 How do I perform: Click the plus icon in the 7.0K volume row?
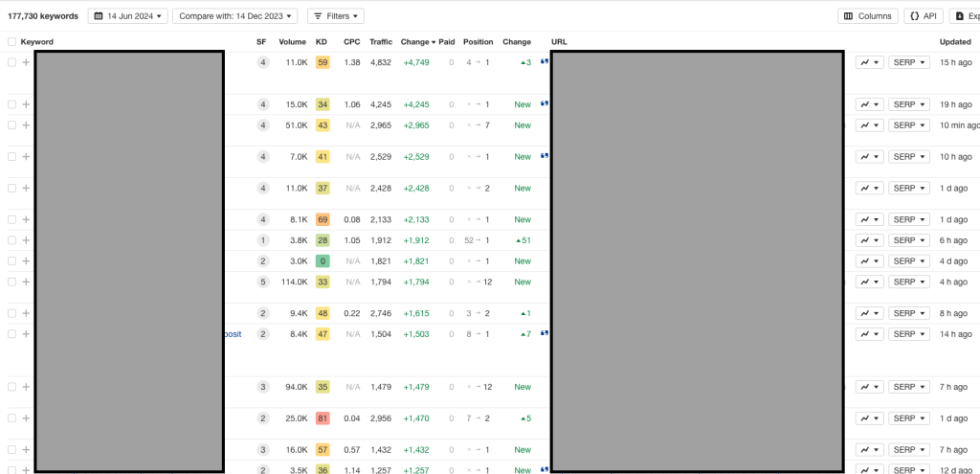[x=26, y=156]
